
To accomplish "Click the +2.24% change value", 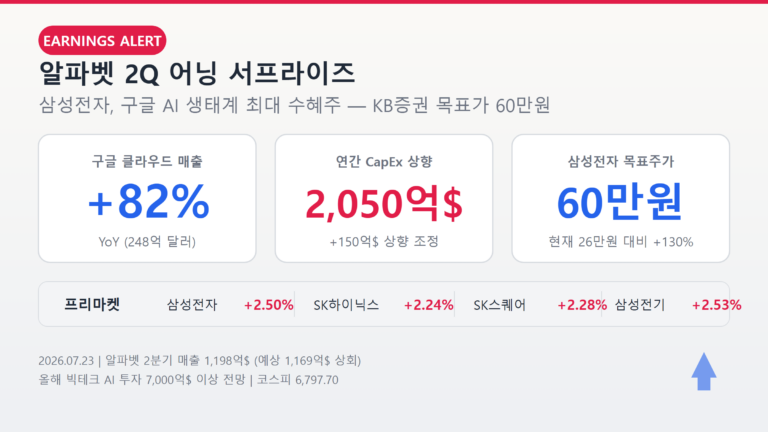I will point(428,305).
